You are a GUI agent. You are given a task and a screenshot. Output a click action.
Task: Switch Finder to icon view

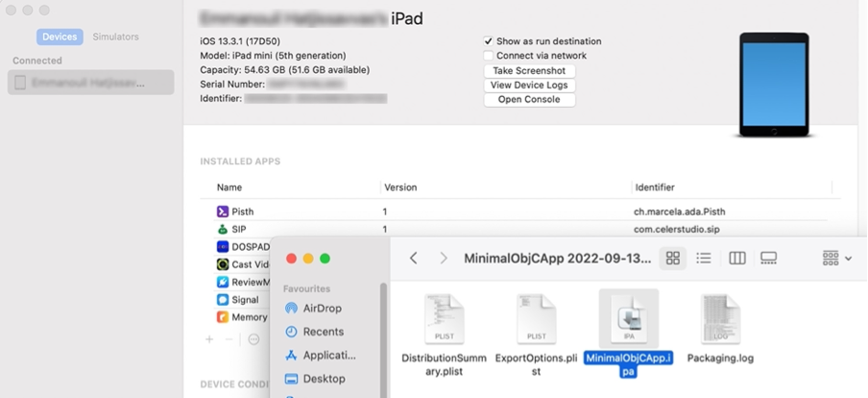click(x=672, y=259)
